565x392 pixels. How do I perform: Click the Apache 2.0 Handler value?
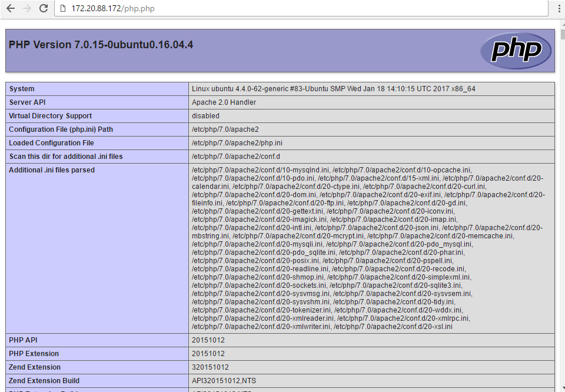(x=224, y=102)
